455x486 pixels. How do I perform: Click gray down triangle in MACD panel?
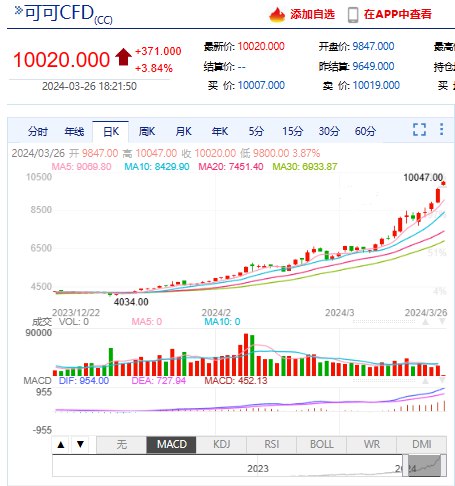pyautogui.click(x=442, y=380)
